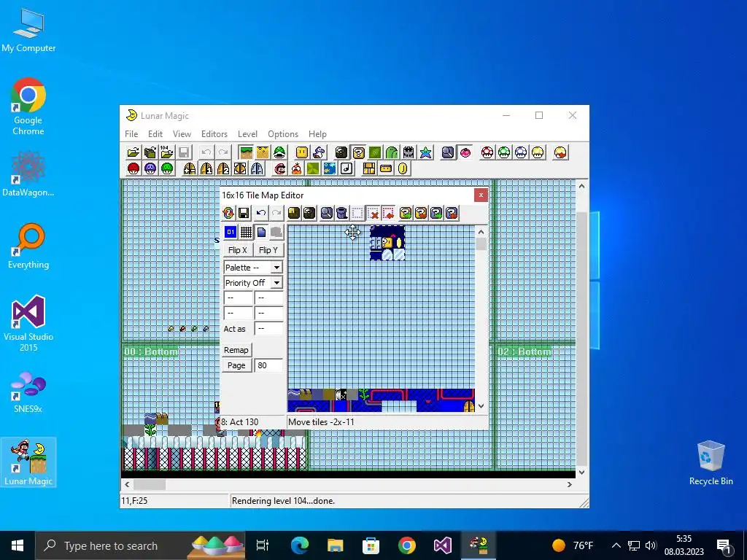Click the Remap button
This screenshot has width=747, height=560.
(x=236, y=350)
